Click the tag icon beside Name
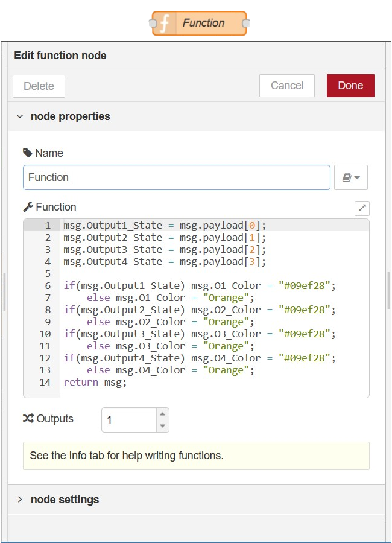The height and width of the screenshot is (543, 392). [27, 153]
